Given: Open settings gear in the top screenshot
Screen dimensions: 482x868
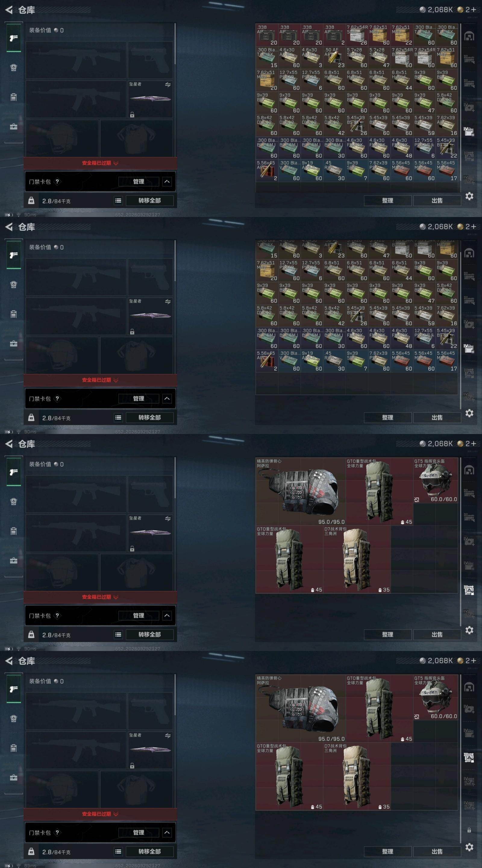Looking at the screenshot, I should (x=469, y=196).
